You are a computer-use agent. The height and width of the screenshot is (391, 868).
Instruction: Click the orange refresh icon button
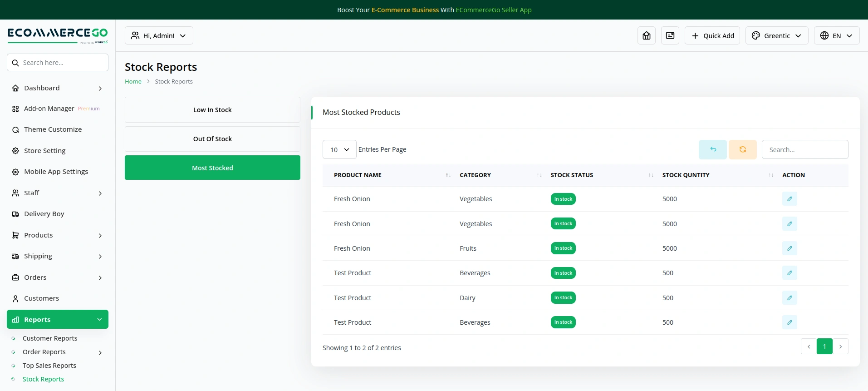[x=742, y=149]
